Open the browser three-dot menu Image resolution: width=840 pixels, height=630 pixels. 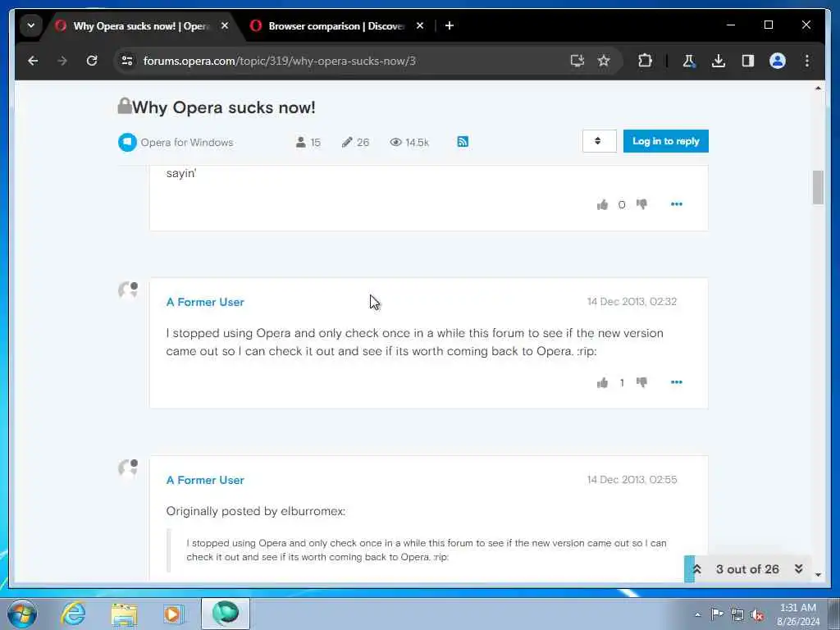click(x=807, y=61)
